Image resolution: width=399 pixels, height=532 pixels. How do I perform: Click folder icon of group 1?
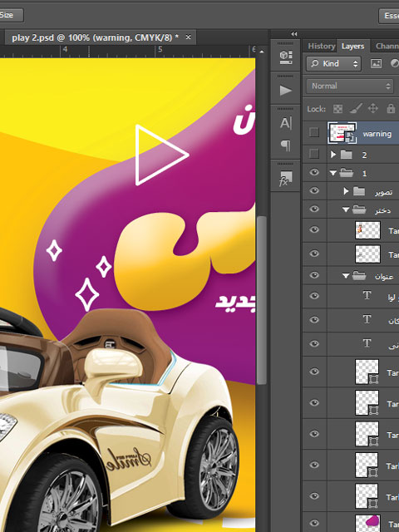click(346, 173)
